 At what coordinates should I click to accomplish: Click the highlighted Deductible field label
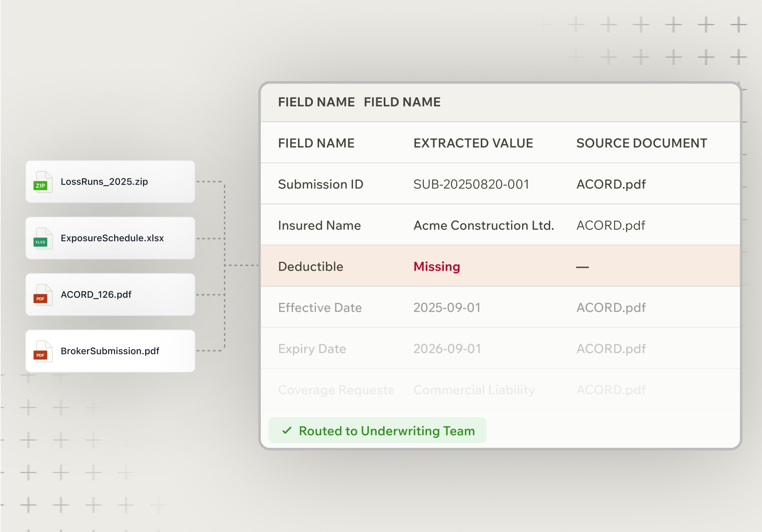[x=311, y=266]
